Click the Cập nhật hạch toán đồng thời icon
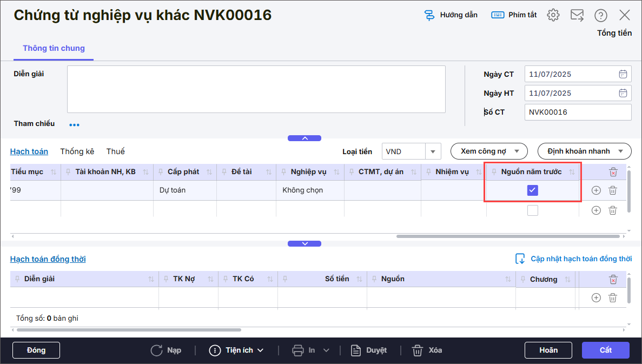The height and width of the screenshot is (364, 642). [520, 259]
